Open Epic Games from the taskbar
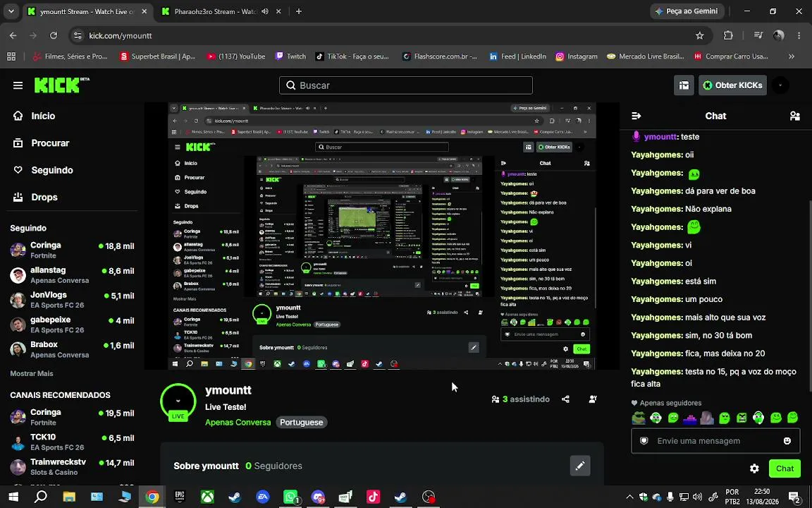Viewport: 812px width, 508px height. [180, 497]
